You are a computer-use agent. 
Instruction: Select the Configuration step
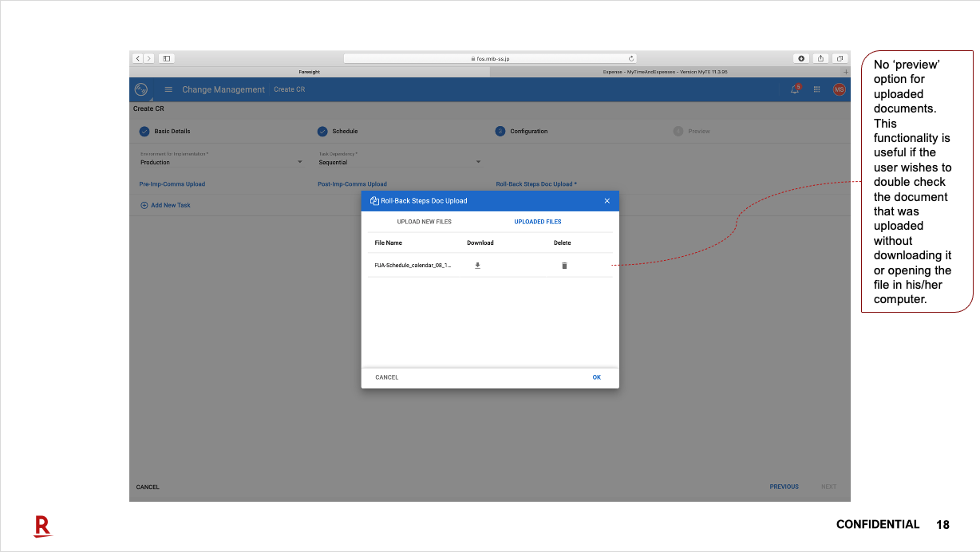click(522, 131)
